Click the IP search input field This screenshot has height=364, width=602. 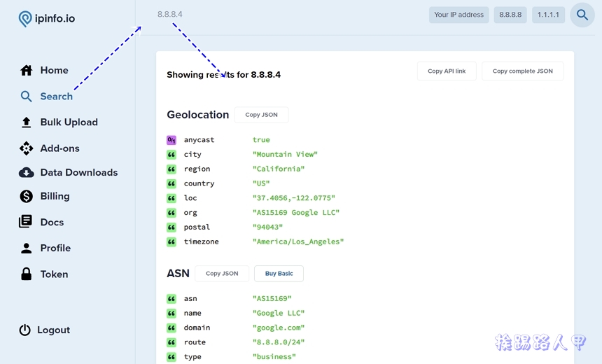point(280,15)
